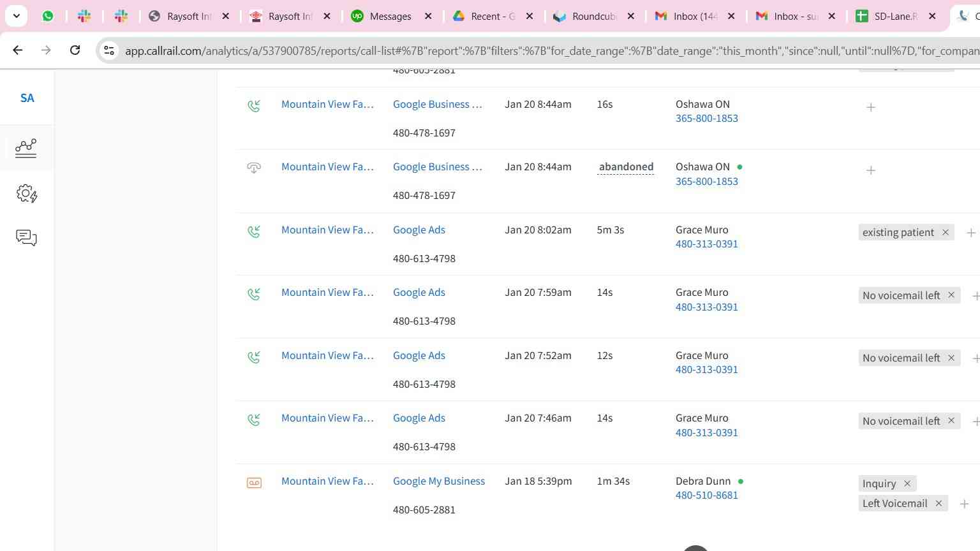980x551 pixels.
Task: Open the tab search dropdown arrow
Action: click(16, 16)
